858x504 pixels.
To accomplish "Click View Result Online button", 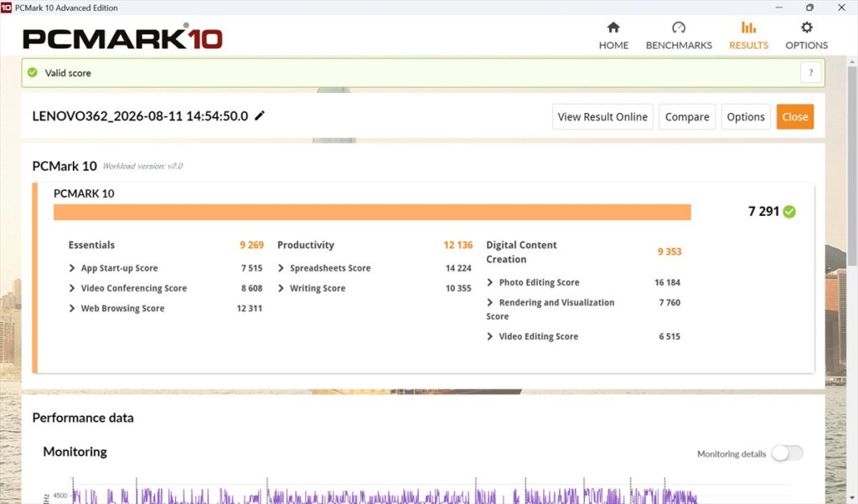I will click(x=602, y=116).
